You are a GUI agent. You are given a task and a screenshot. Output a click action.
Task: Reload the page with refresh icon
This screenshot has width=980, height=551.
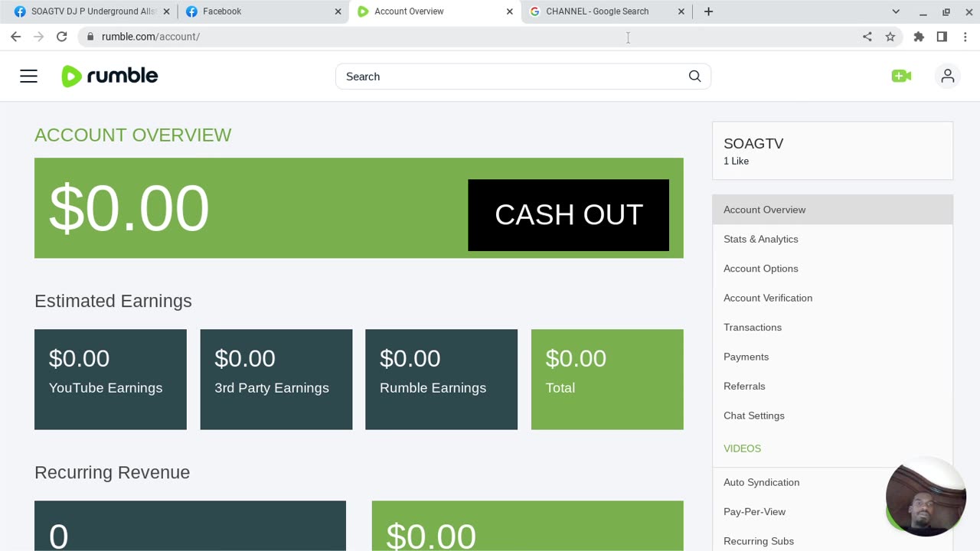(x=62, y=37)
